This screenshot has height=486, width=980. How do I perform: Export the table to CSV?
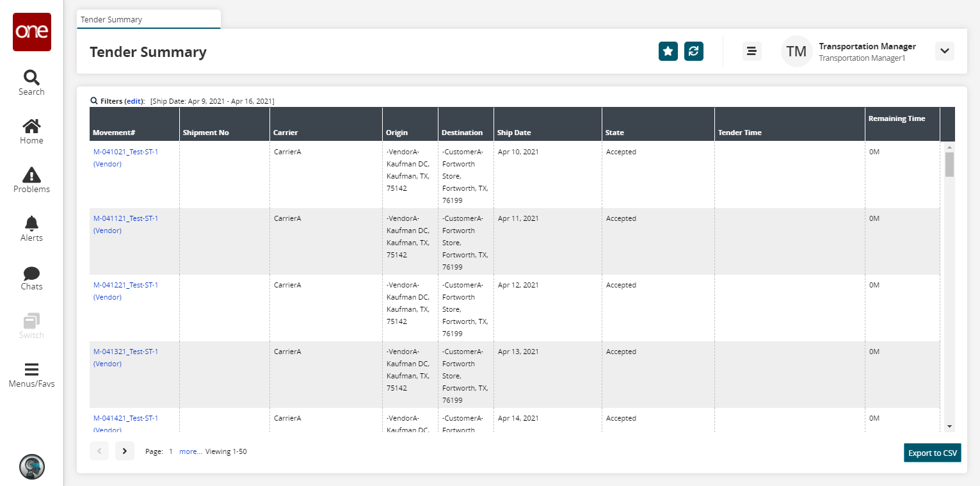coord(932,453)
